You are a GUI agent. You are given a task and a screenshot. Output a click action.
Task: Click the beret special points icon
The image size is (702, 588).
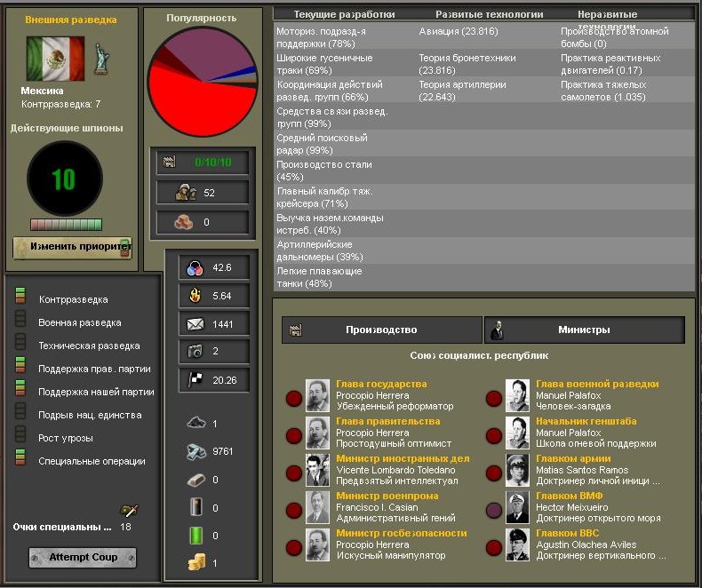point(129,510)
